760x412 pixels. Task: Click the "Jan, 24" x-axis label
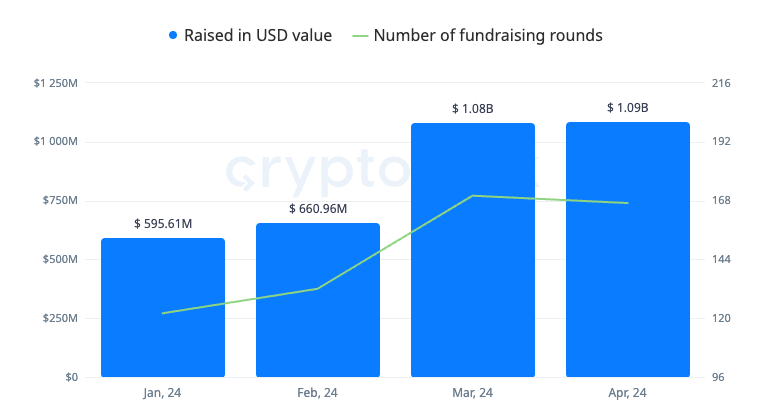coord(163,393)
